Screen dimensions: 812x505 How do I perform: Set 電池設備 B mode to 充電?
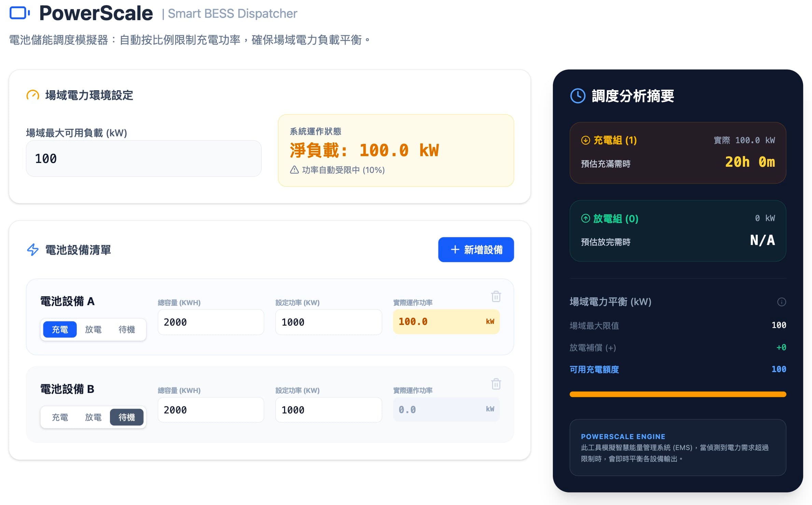tap(60, 417)
